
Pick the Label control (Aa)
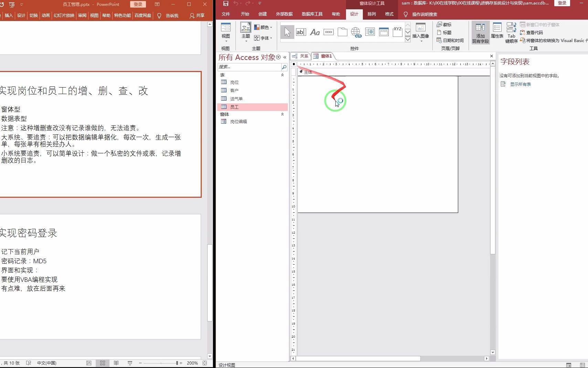(315, 32)
